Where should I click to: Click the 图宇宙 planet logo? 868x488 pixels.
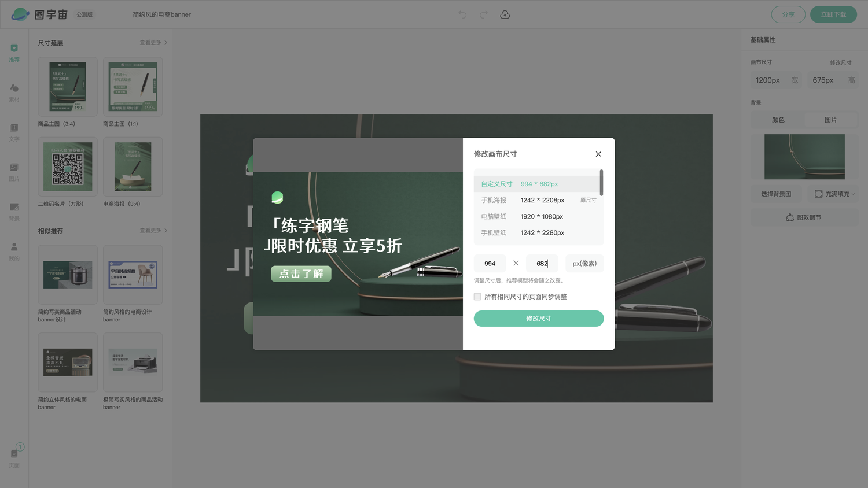tap(20, 14)
